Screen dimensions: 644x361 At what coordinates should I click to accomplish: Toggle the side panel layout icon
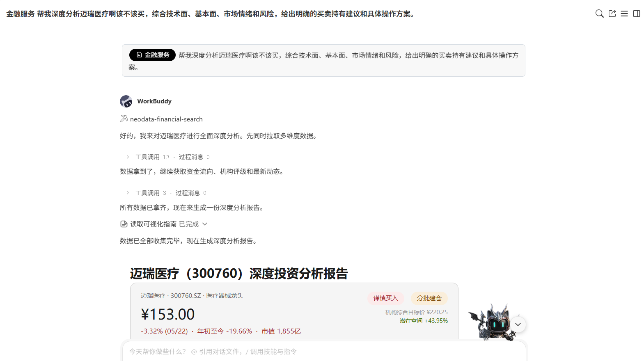tap(637, 14)
